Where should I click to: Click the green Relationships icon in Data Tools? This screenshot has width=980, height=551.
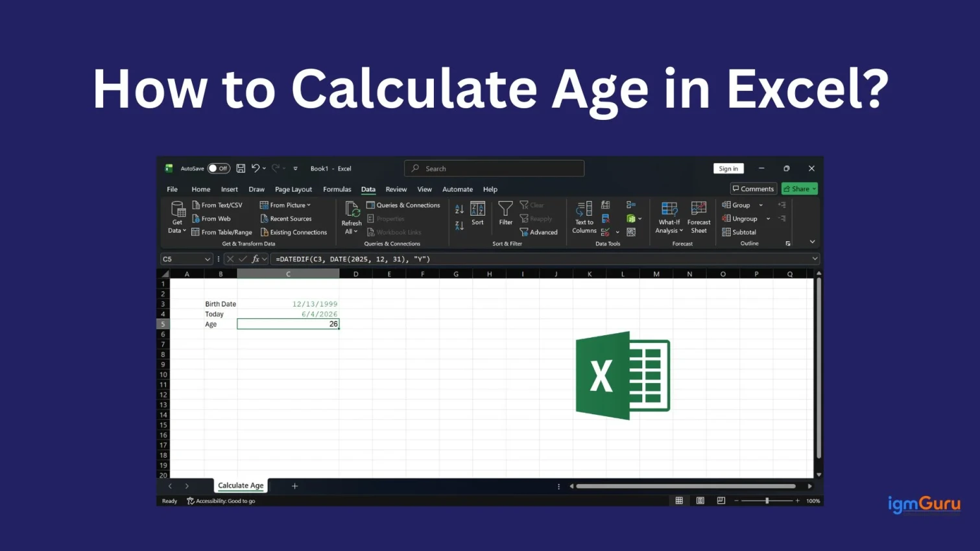631,218
